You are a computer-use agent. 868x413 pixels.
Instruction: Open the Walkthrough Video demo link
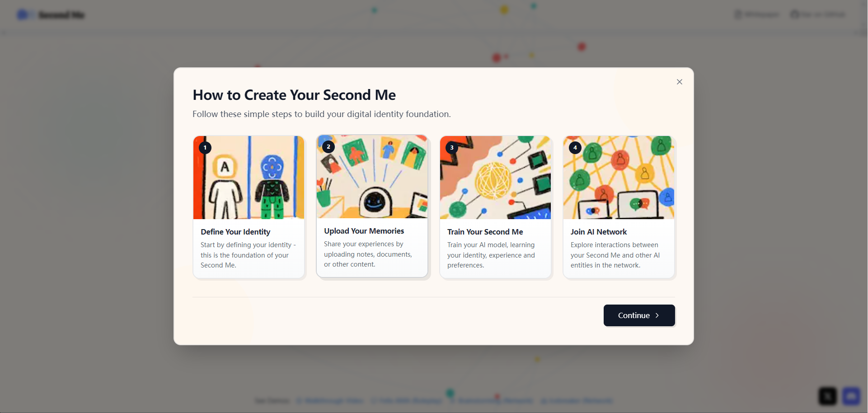(330, 401)
